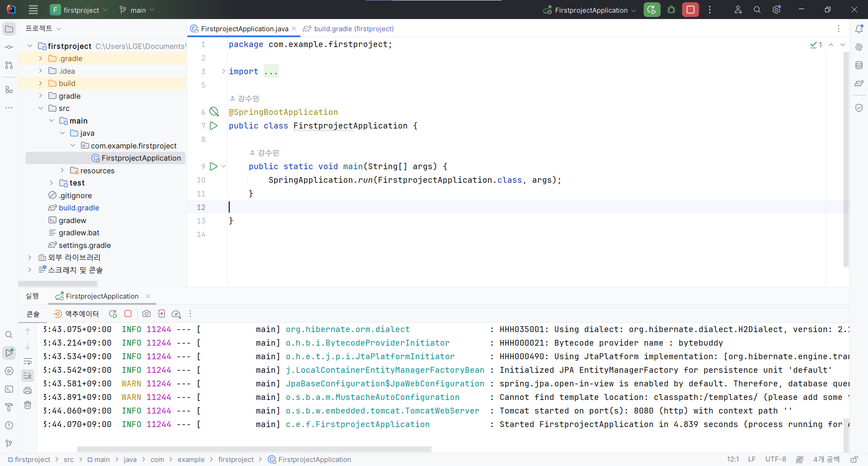Open Find tool window magnifier in left bar
Viewport: 868px width, 466px height.
pyautogui.click(x=9, y=335)
